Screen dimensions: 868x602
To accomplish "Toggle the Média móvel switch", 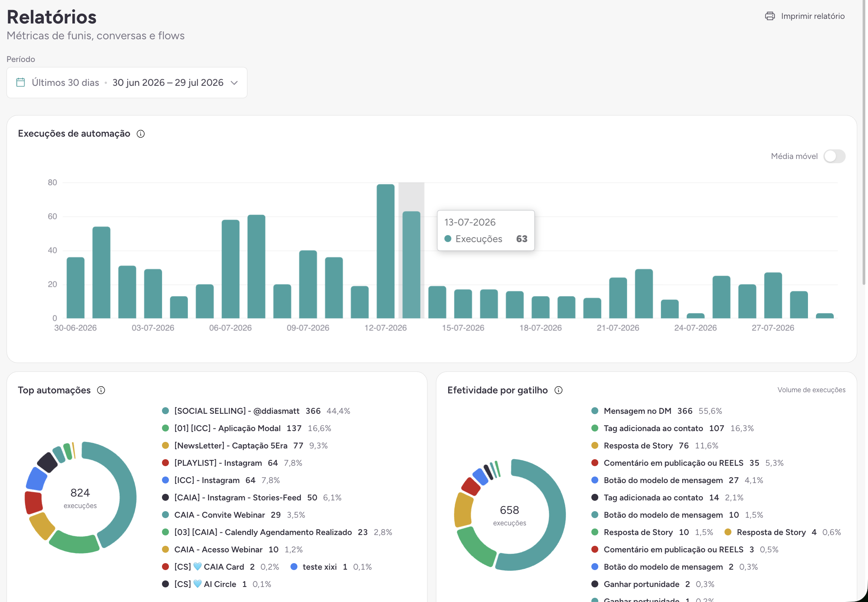I will [x=834, y=156].
